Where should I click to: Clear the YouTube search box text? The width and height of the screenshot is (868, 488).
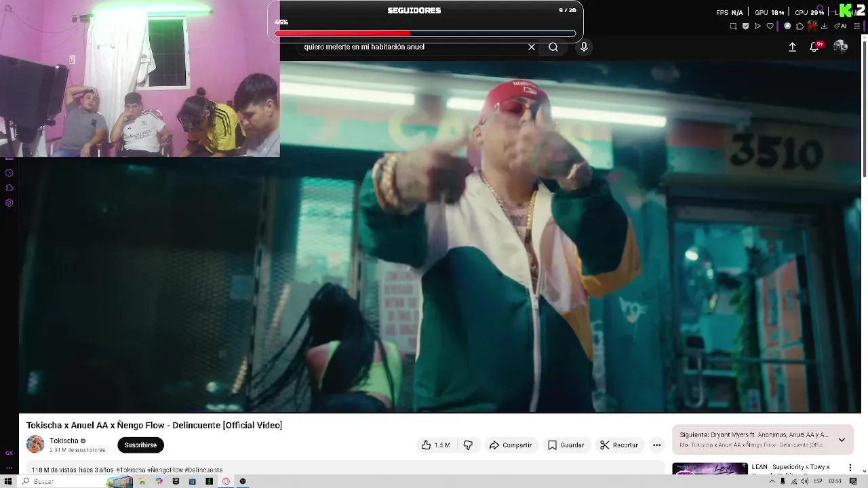coord(532,47)
